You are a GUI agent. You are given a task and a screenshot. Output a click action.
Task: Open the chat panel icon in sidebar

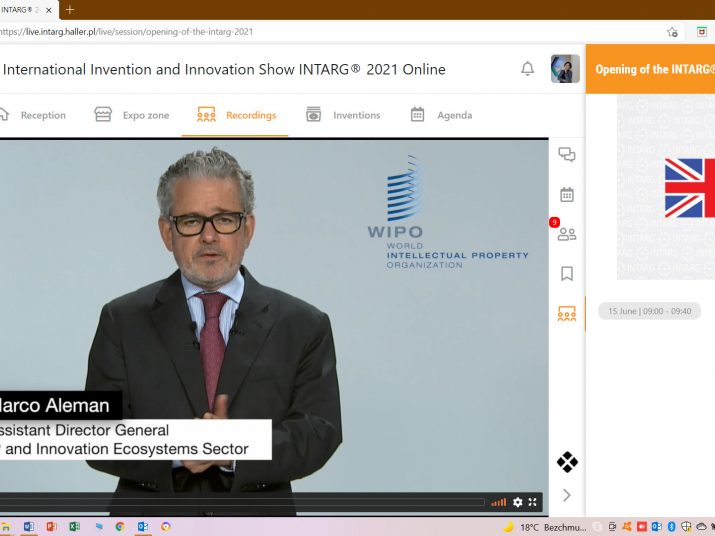tap(567, 155)
